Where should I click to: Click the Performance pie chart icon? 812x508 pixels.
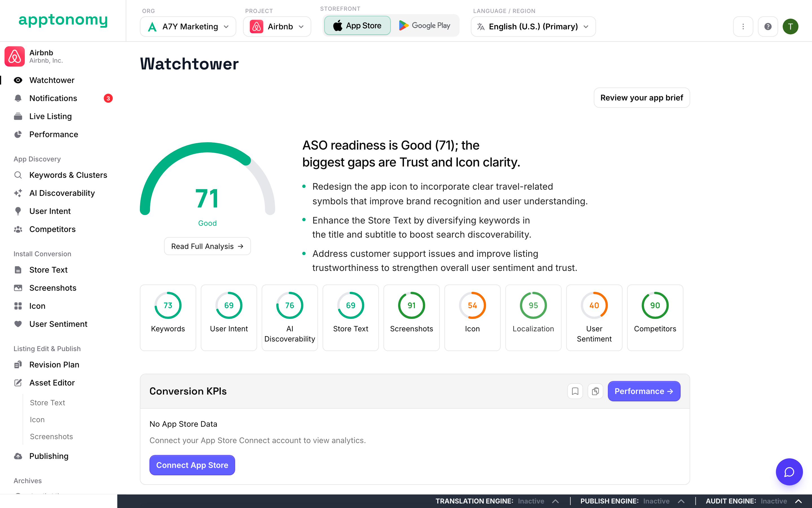18,134
